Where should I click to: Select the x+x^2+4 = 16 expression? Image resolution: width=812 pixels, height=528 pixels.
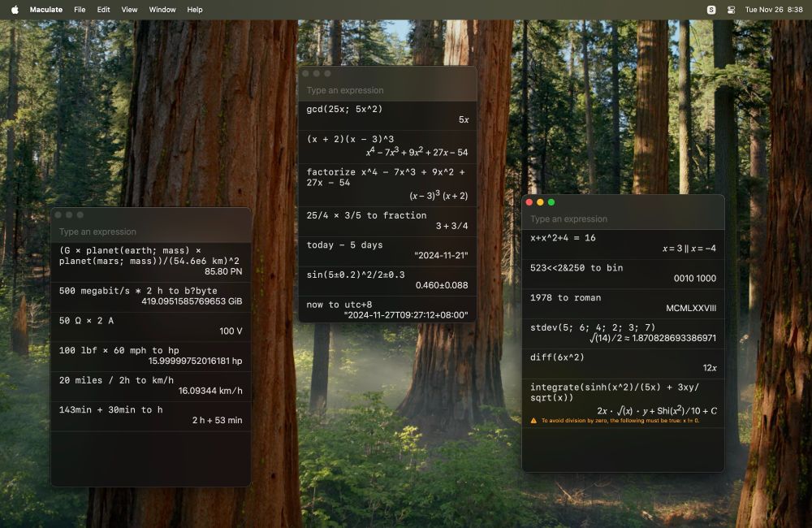coord(563,238)
